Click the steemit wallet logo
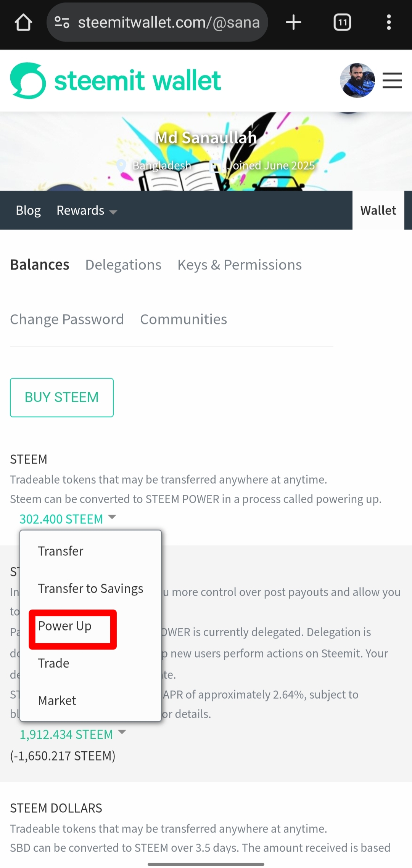The width and height of the screenshot is (412, 868). tap(116, 80)
